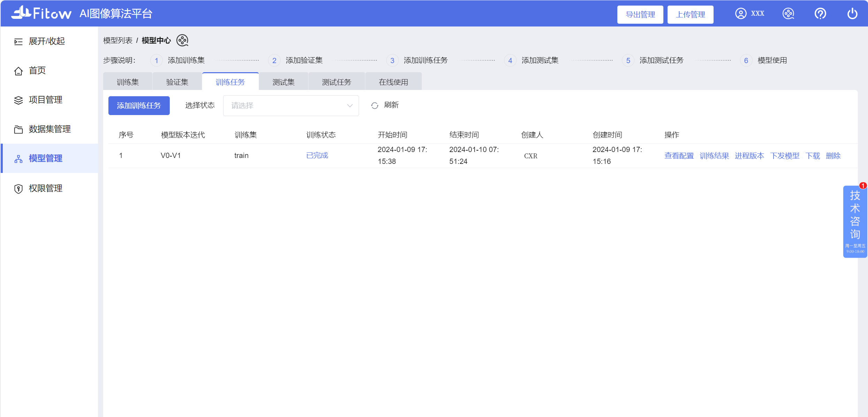Click 结束时间 column header

[x=464, y=135]
